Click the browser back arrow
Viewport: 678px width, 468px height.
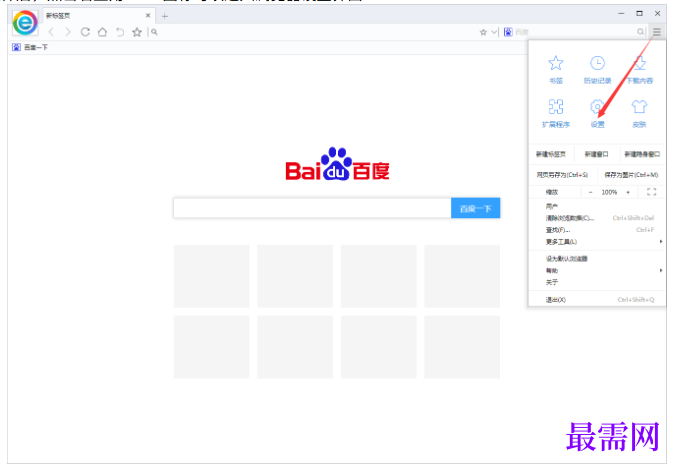pos(51,32)
